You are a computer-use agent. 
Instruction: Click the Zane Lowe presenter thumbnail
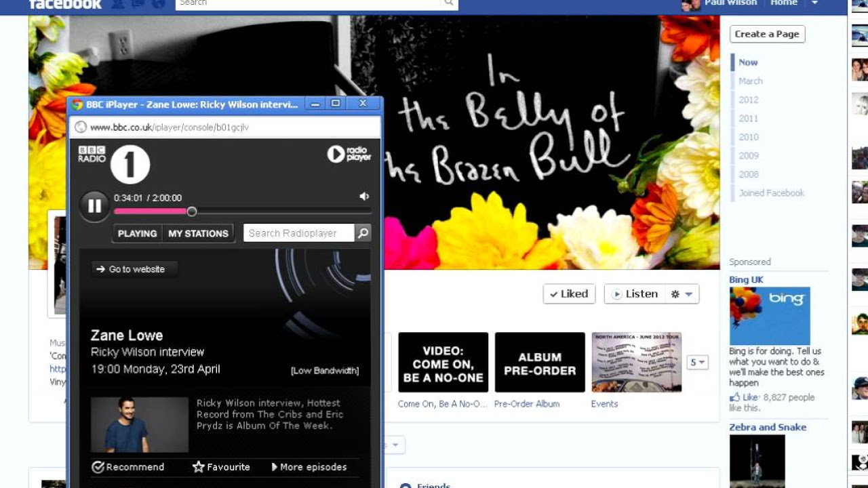coord(140,425)
